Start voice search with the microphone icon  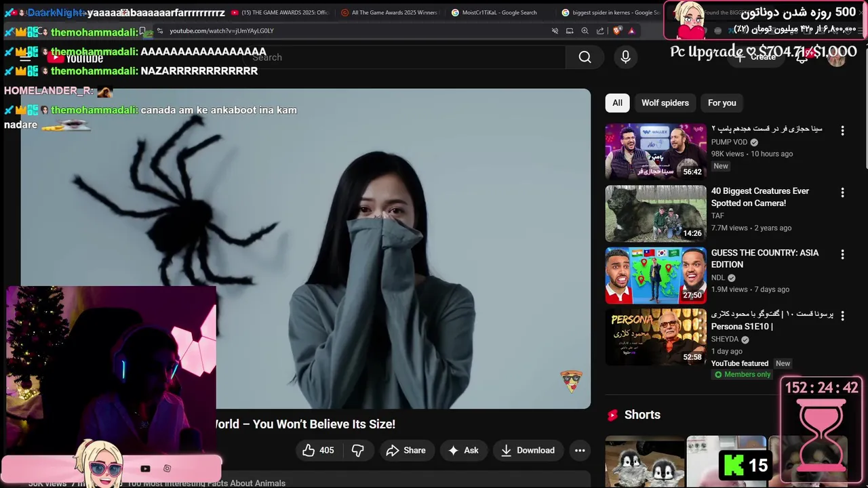point(625,58)
